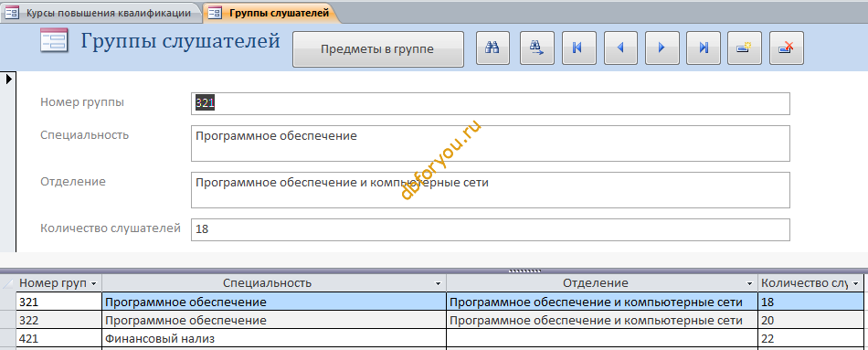Select table cell 322
868x350 pixels.
click(x=59, y=320)
